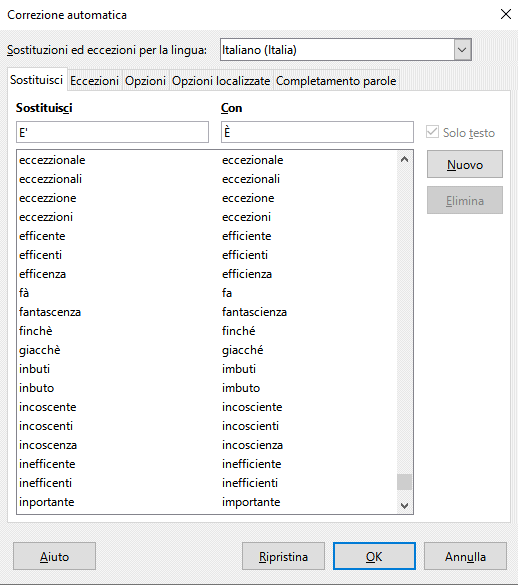
Task: Click the list scrollbar down arrow
Action: click(x=404, y=506)
